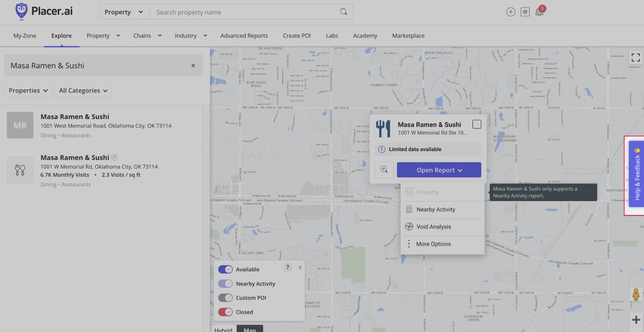Viewport: 644px width, 332px height.
Task: Clear the Masa Ramen & Sushi search
Action: 193,66
